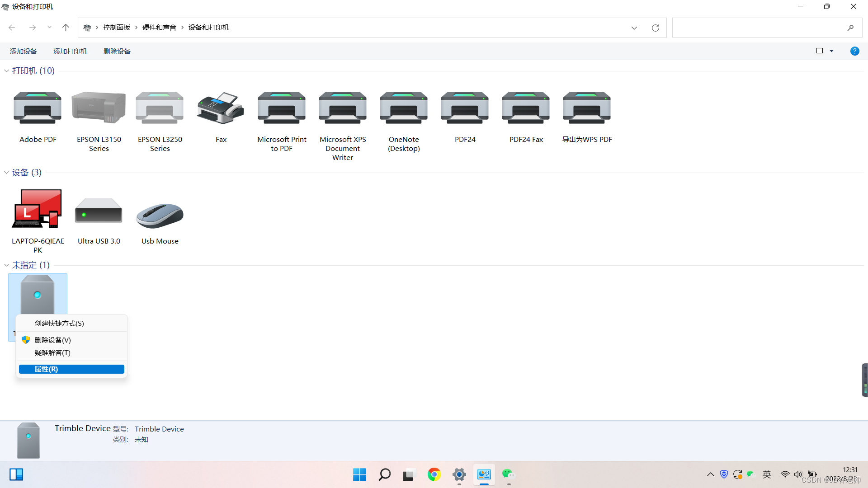The width and height of the screenshot is (868, 488).
Task: Click the LAPTOP-6QIEAEPK computer icon
Action: 38,209
